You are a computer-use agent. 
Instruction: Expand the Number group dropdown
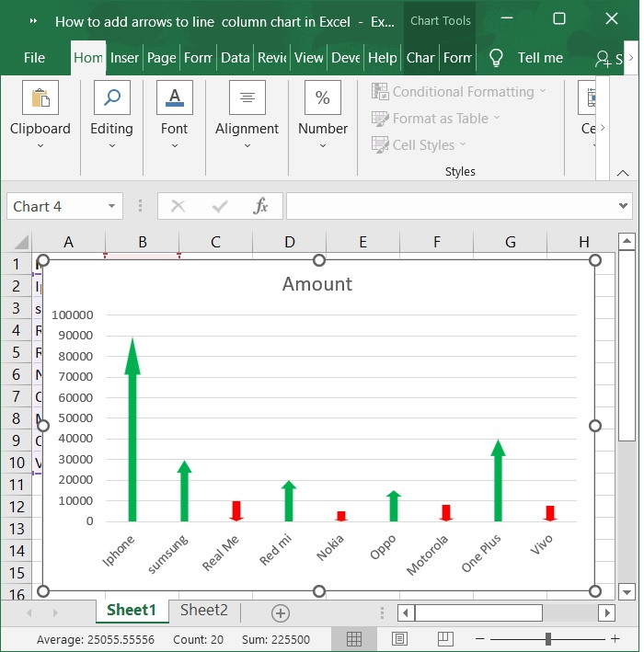point(323,145)
